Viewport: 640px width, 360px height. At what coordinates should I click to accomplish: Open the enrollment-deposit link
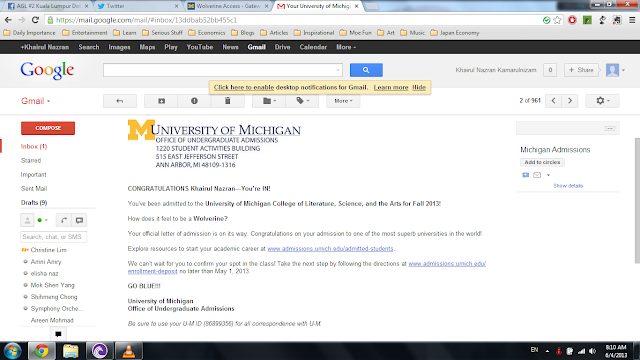coord(152,271)
